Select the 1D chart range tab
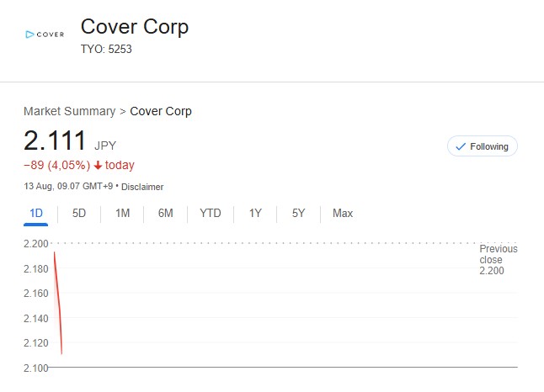This screenshot has height=392, width=544. point(36,213)
